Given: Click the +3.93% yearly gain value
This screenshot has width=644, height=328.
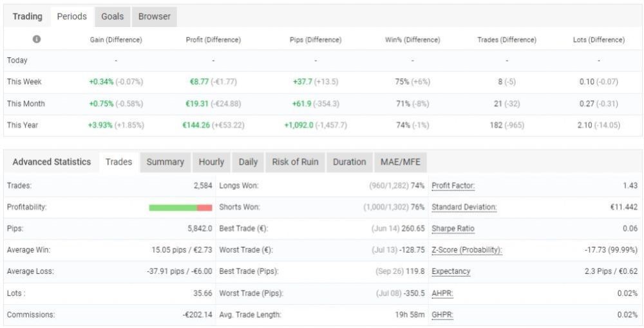Looking at the screenshot, I should pyautogui.click(x=100, y=125).
